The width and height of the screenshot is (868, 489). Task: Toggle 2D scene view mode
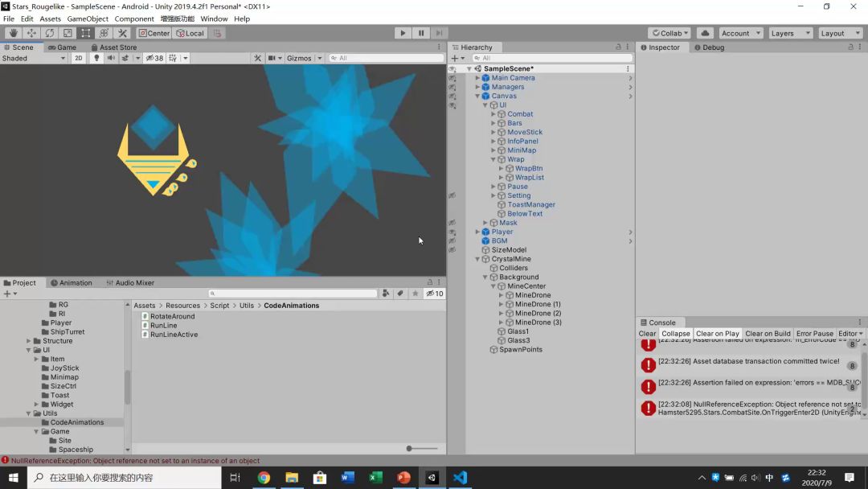[x=79, y=58]
